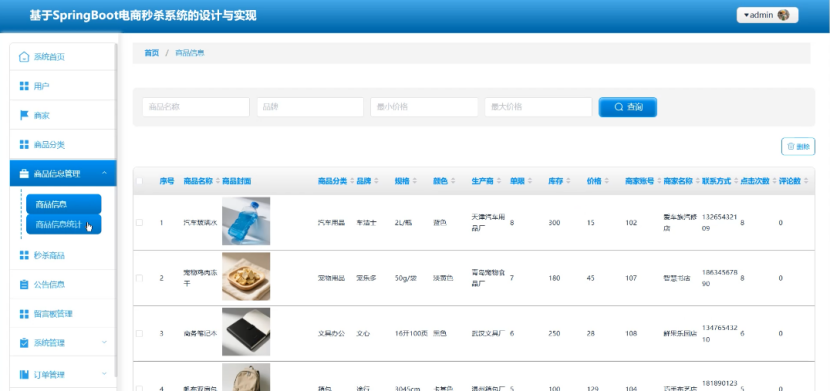Click the 序号 column header
This screenshot has height=391, width=830.
[167, 181]
